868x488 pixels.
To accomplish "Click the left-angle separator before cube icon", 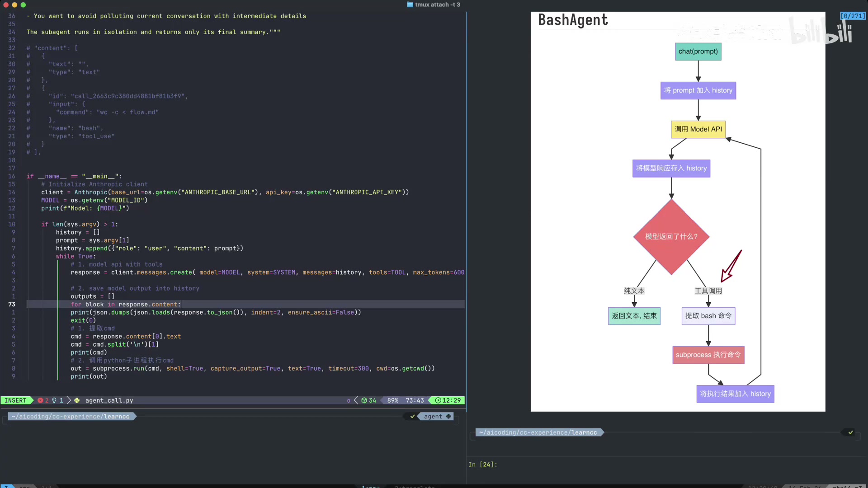I will [x=356, y=401].
